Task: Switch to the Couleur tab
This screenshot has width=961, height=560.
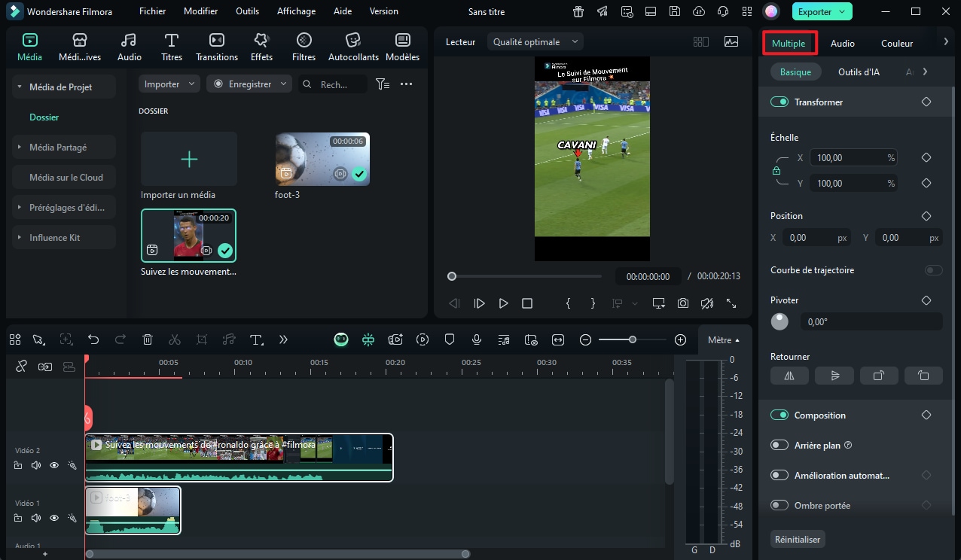Action: click(x=897, y=44)
